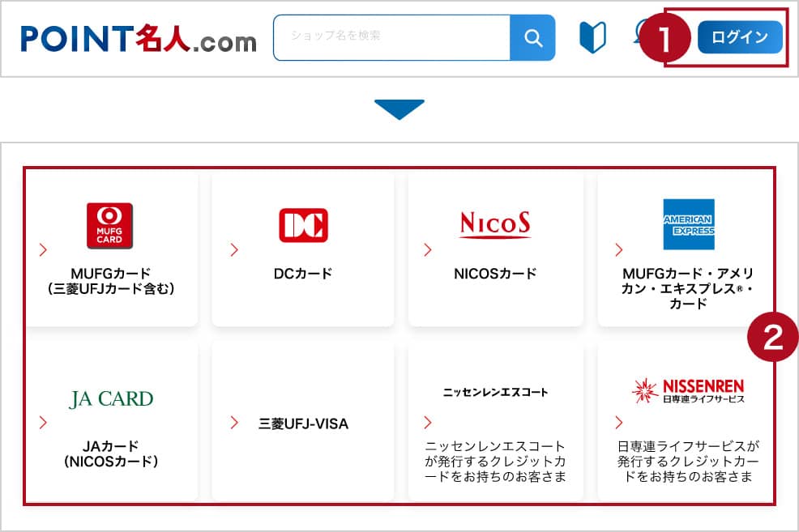Click the JAカード(NICOSカード) label
This screenshot has width=799, height=532.
point(110,453)
